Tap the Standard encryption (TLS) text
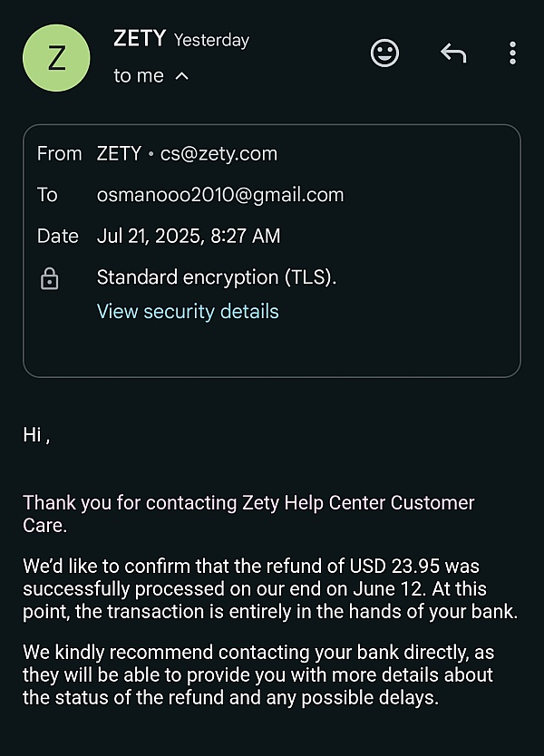 point(217,277)
